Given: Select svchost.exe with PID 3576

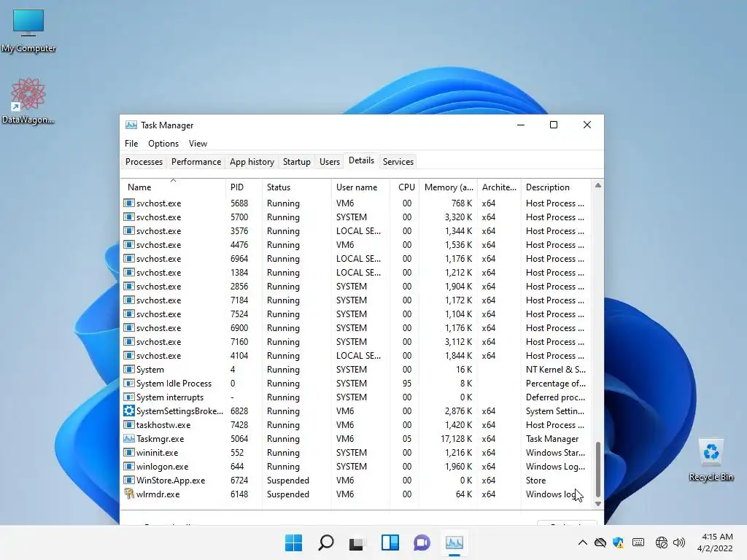Looking at the screenshot, I should pos(356,230).
